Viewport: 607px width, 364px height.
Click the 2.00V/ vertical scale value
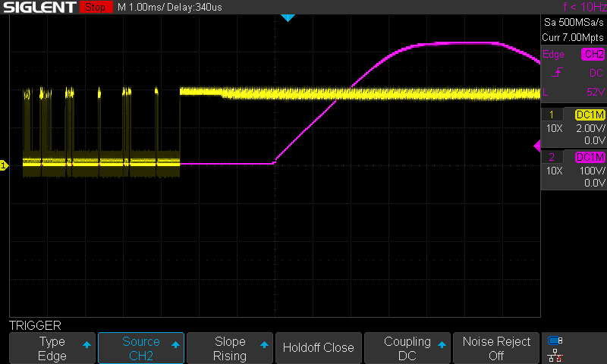pyautogui.click(x=590, y=128)
